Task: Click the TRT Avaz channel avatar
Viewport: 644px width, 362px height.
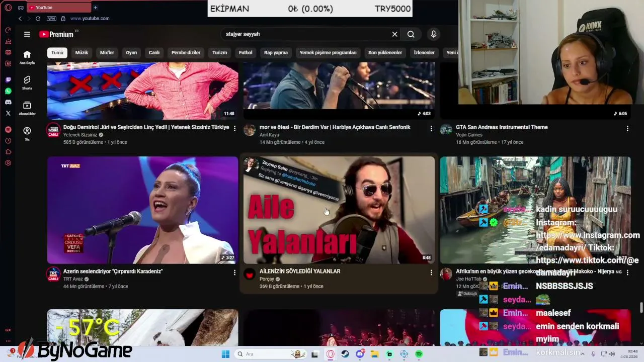Action: point(53,274)
